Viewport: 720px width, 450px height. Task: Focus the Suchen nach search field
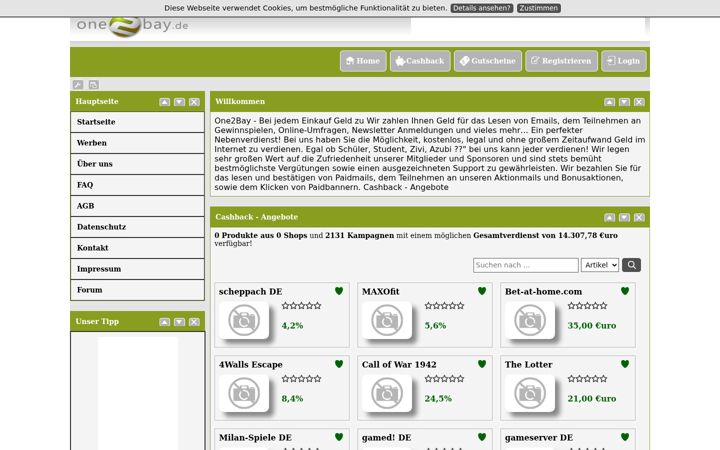(x=526, y=265)
